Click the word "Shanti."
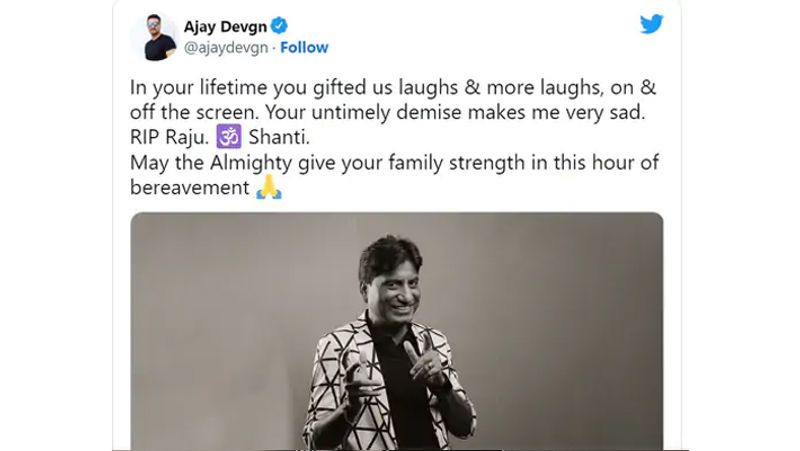 click(x=279, y=137)
